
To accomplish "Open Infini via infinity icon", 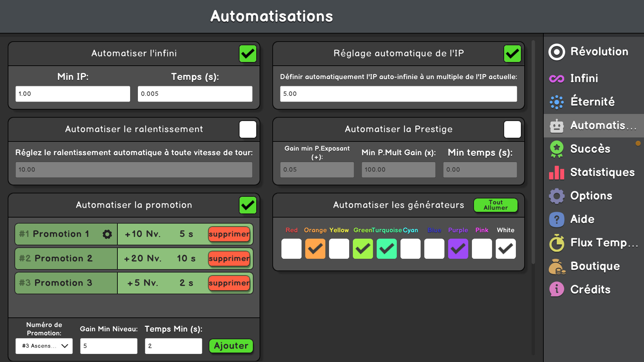I will click(x=556, y=78).
